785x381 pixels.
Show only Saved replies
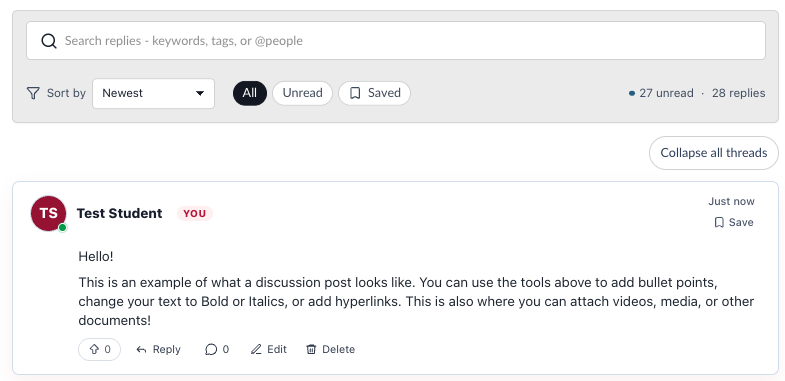tap(374, 93)
